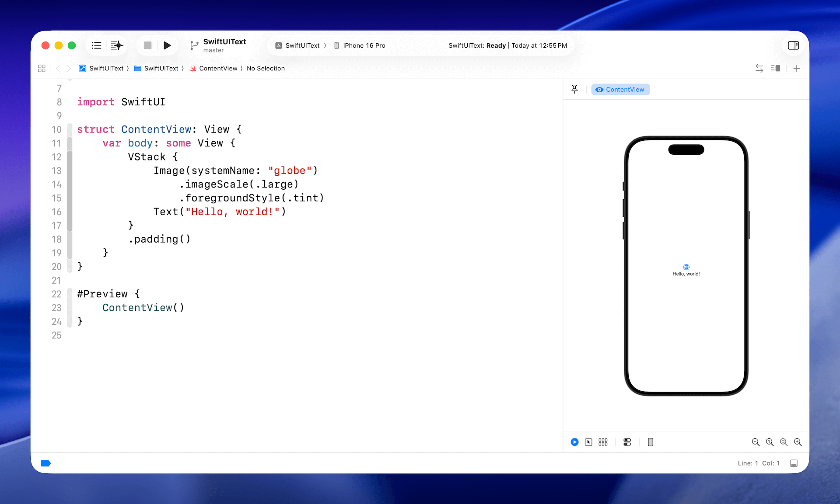
Task: Open Canvas Device Settings toggles
Action: [x=627, y=442]
